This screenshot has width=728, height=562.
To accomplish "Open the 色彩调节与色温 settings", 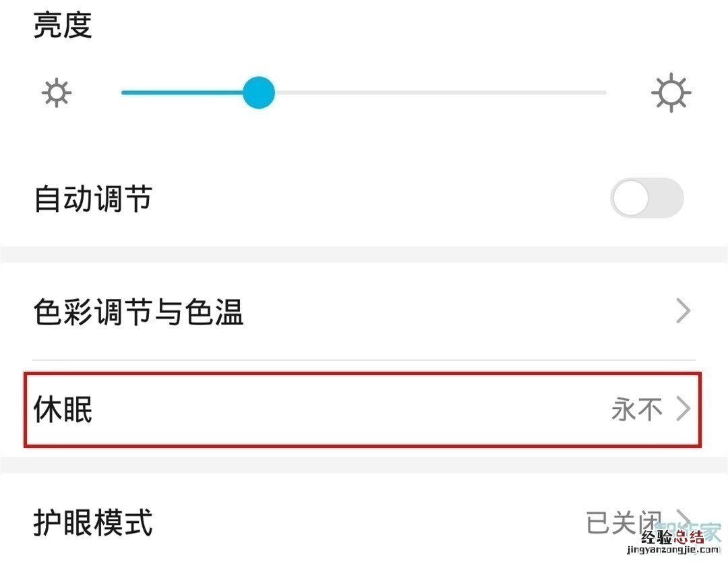I will [x=138, y=312].
